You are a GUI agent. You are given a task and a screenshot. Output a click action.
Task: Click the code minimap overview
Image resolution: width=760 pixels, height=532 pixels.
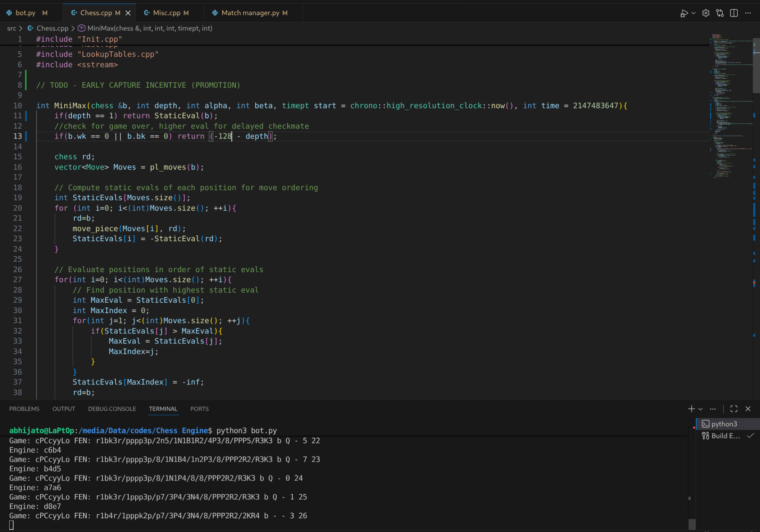[731, 108]
